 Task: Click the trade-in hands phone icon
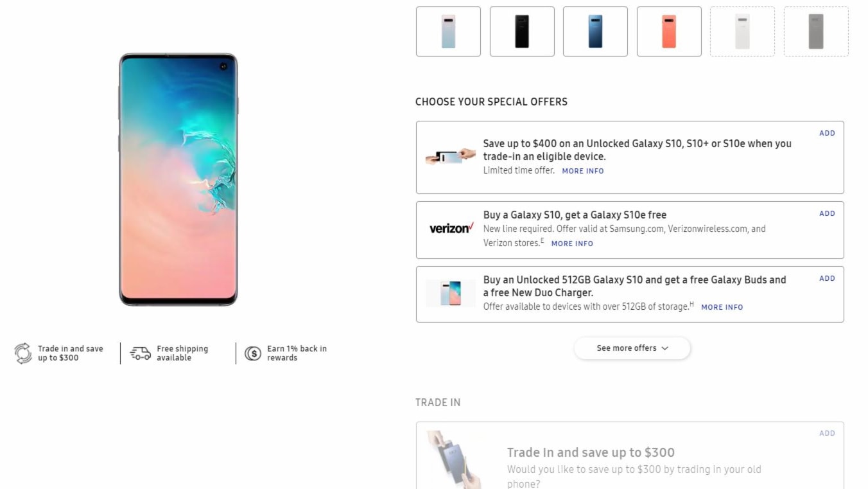pos(450,157)
